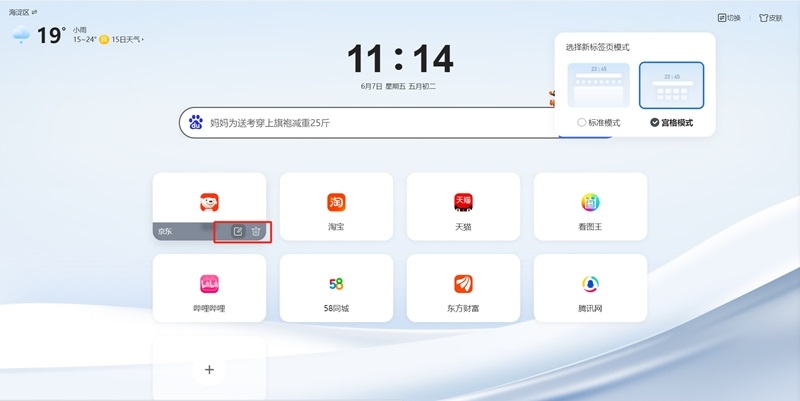This screenshot has height=401, width=800.
Task: Click the 切换 mode switch button
Action: coord(729,18)
